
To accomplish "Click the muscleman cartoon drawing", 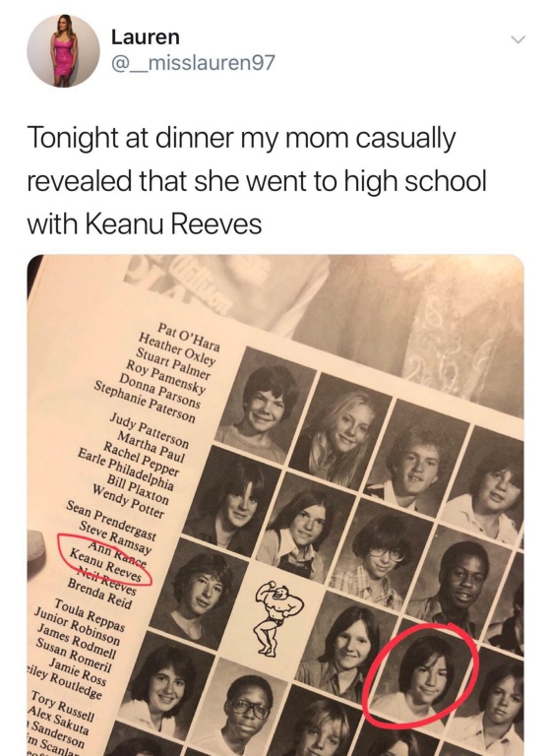I will (276, 616).
